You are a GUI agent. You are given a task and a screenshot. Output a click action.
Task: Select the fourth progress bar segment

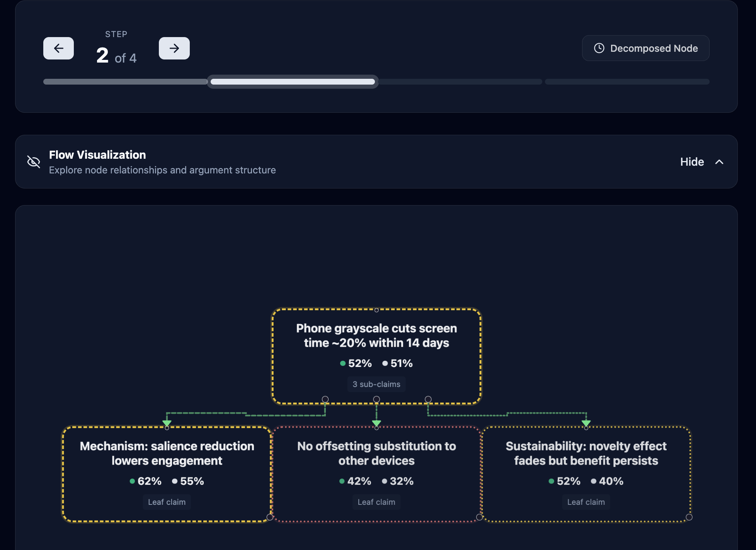(627, 82)
